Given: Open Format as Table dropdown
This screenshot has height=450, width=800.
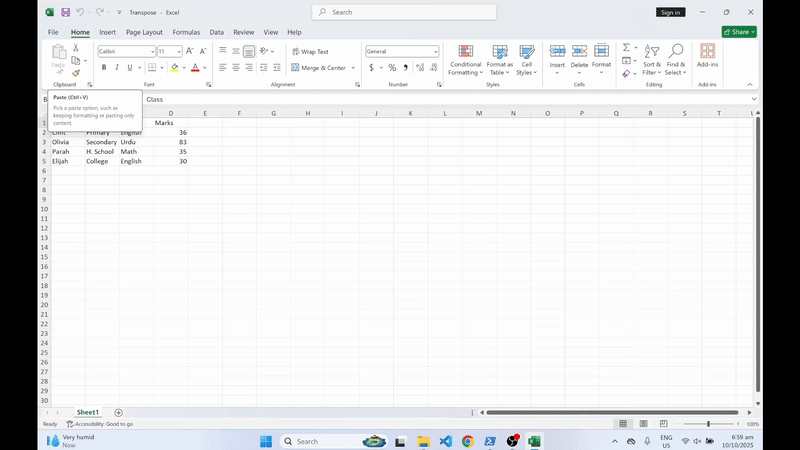Looking at the screenshot, I should coord(499,60).
